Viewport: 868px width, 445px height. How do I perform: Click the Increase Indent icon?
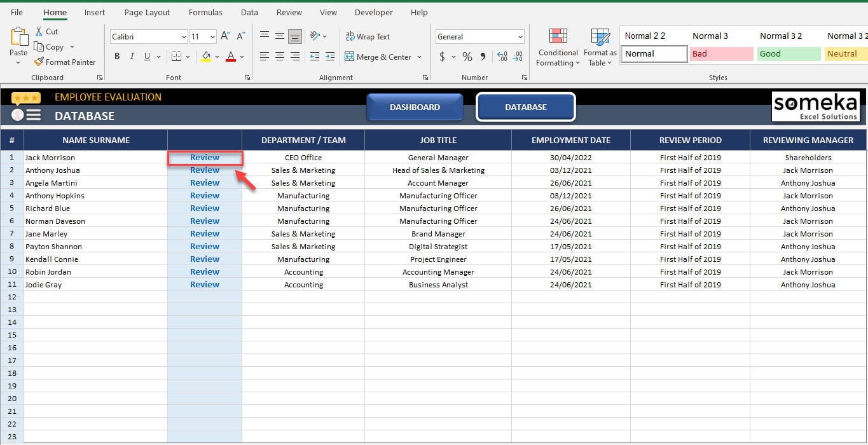point(329,57)
